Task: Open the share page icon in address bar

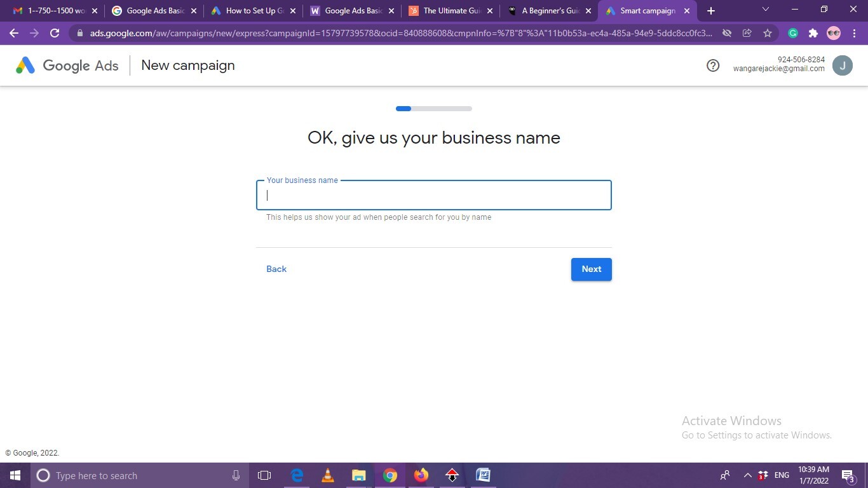Action: 747,33
